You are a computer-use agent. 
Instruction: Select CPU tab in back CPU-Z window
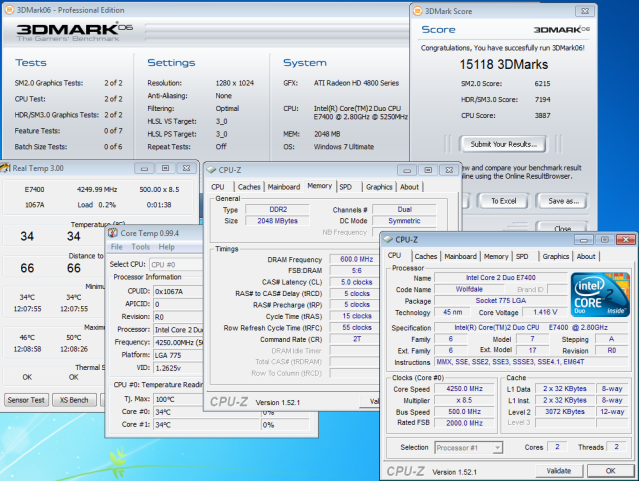(x=218, y=187)
